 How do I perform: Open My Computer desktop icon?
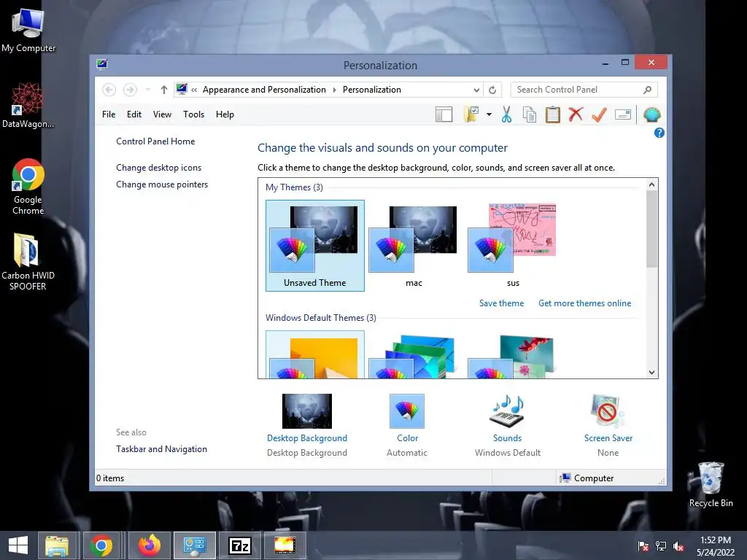[28, 31]
